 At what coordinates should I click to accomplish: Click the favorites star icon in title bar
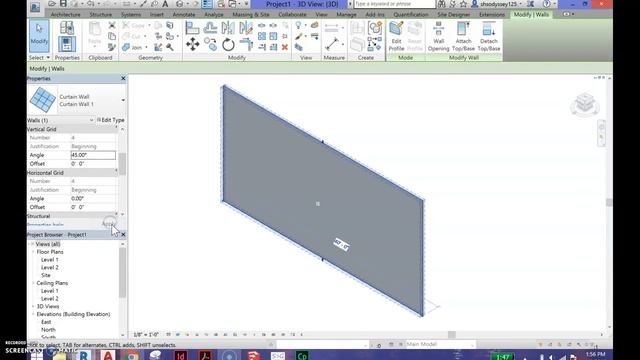click(x=464, y=4)
